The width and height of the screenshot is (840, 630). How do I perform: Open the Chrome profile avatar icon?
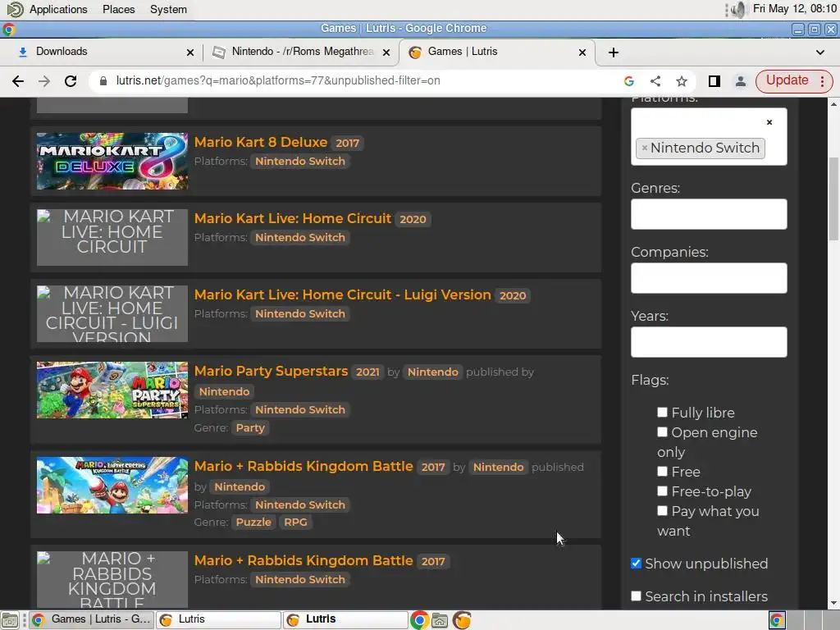[x=741, y=81]
